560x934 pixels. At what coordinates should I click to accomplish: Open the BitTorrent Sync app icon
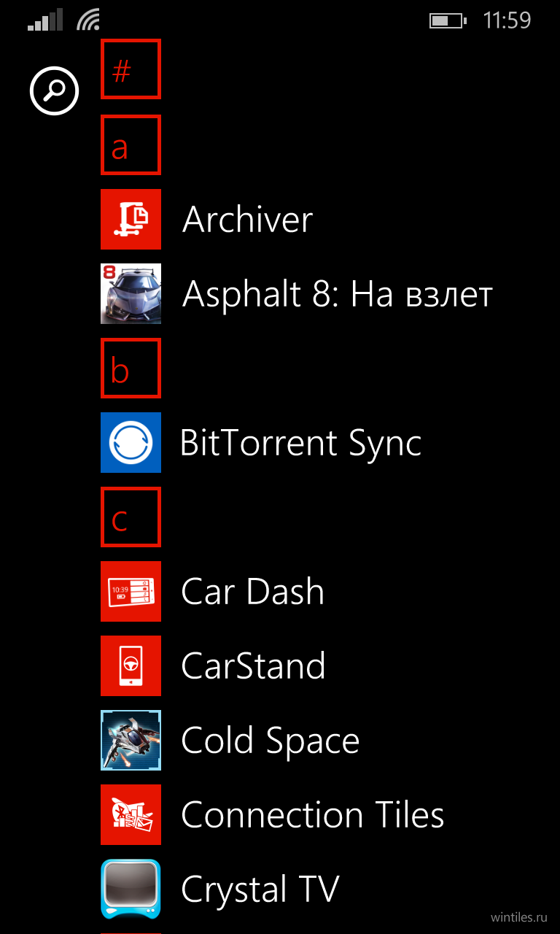coord(131,442)
